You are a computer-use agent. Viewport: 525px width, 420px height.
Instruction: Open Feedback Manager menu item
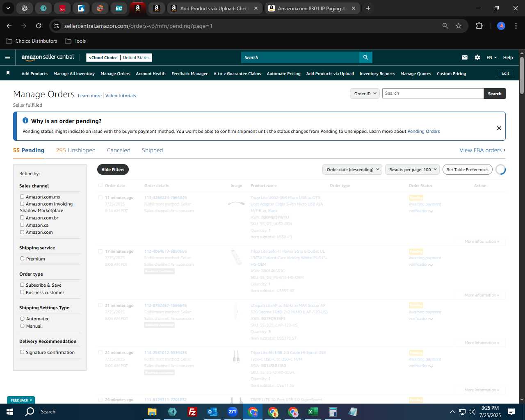pyautogui.click(x=189, y=74)
